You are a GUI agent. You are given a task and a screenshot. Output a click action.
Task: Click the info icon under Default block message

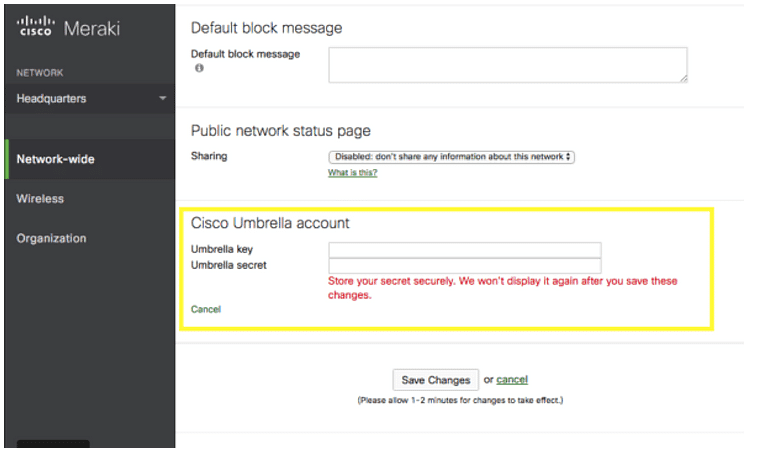click(199, 68)
